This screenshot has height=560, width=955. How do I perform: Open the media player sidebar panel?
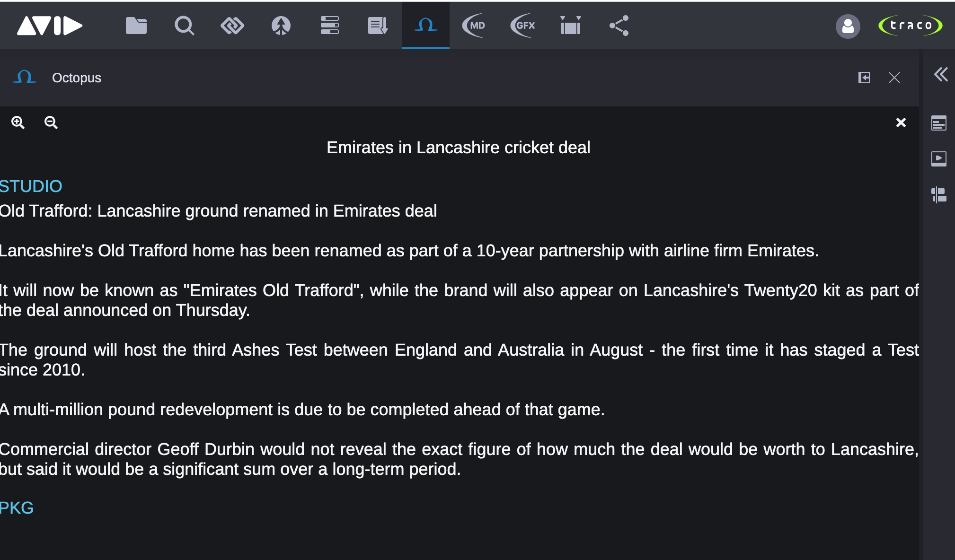click(939, 158)
